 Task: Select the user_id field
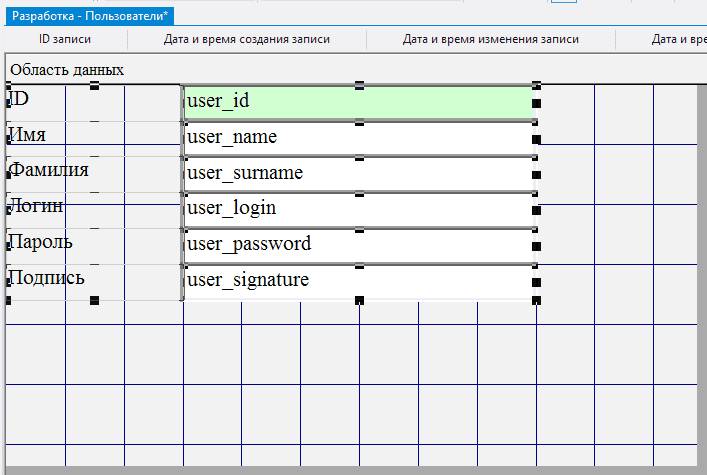click(x=358, y=102)
